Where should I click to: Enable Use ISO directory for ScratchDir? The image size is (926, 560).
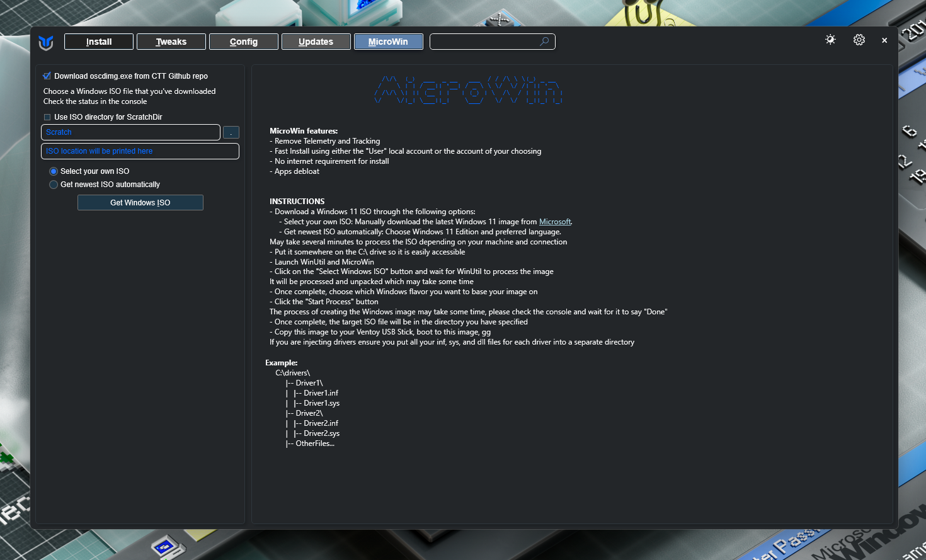(47, 117)
